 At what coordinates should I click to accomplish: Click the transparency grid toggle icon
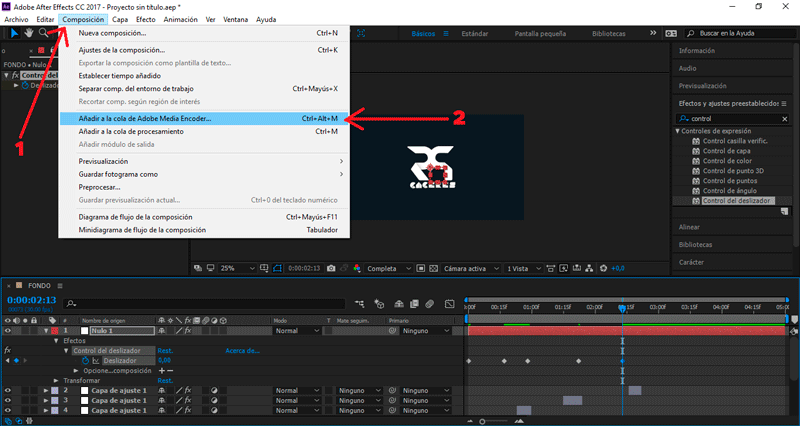(x=434, y=268)
